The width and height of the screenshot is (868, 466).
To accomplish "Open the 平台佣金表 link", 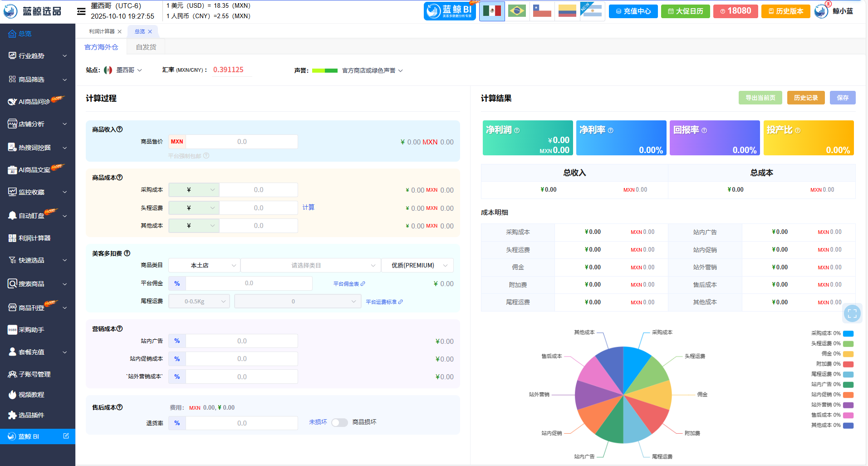I will 348,284.
